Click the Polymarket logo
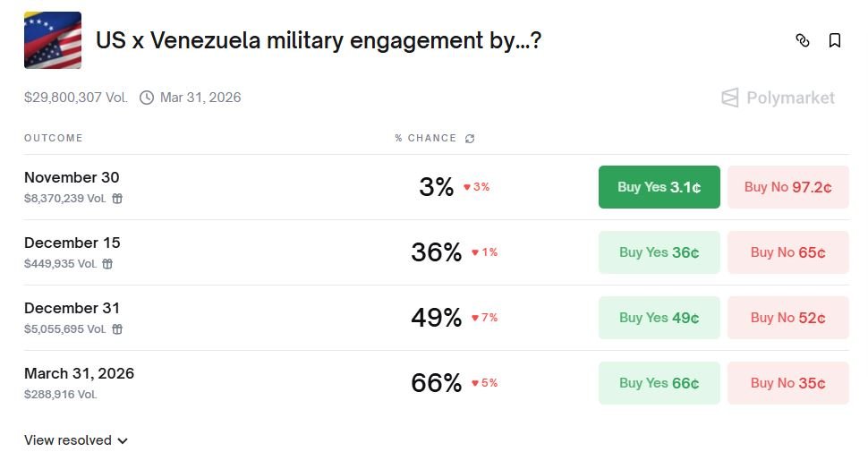 tap(778, 98)
